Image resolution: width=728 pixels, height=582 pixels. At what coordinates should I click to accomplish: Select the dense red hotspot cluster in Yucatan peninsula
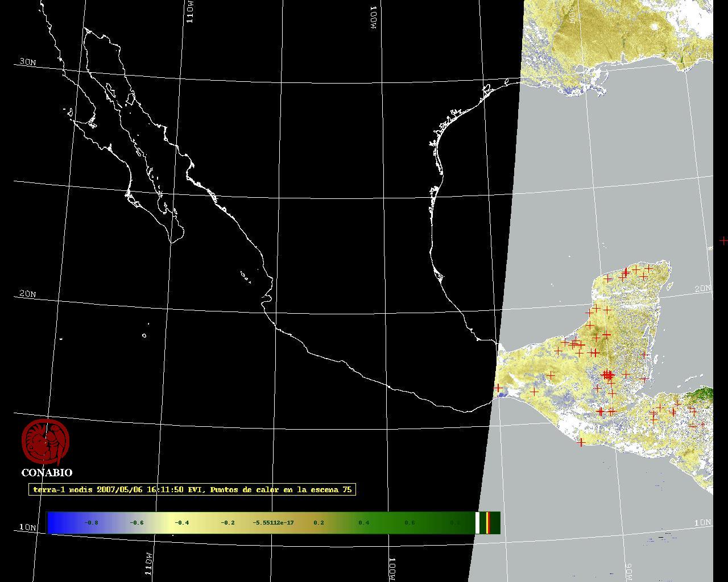608,375
